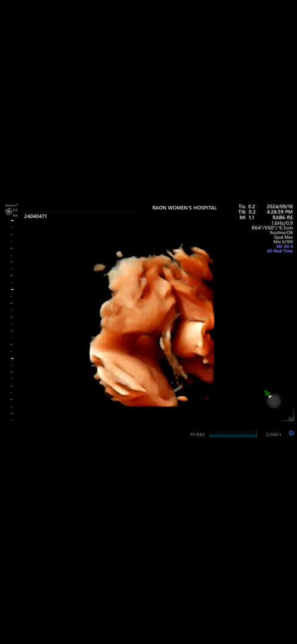Click the green light direction arrow
297x644 pixels.
(267, 393)
